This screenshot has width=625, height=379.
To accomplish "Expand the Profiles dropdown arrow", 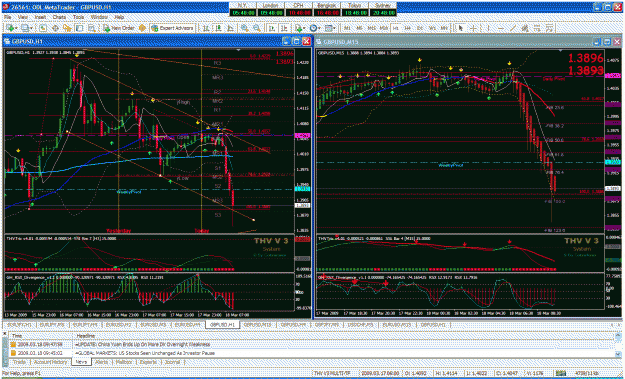I will click(32, 28).
